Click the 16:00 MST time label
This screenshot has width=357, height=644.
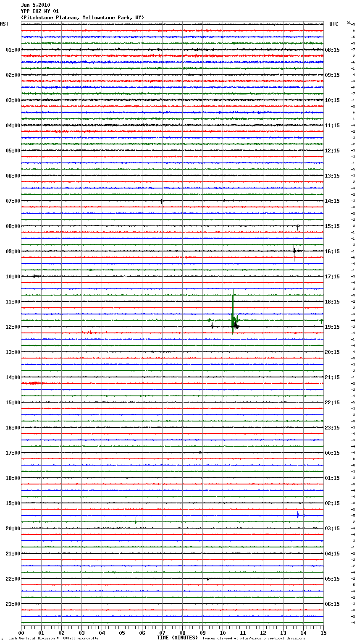13,428
